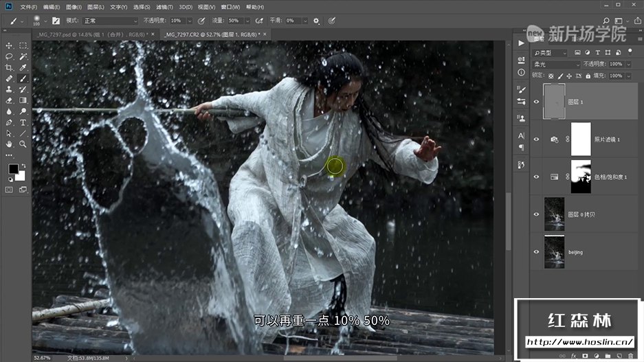Select the Eyedropper tool
The image size is (644, 362).
point(23,67)
